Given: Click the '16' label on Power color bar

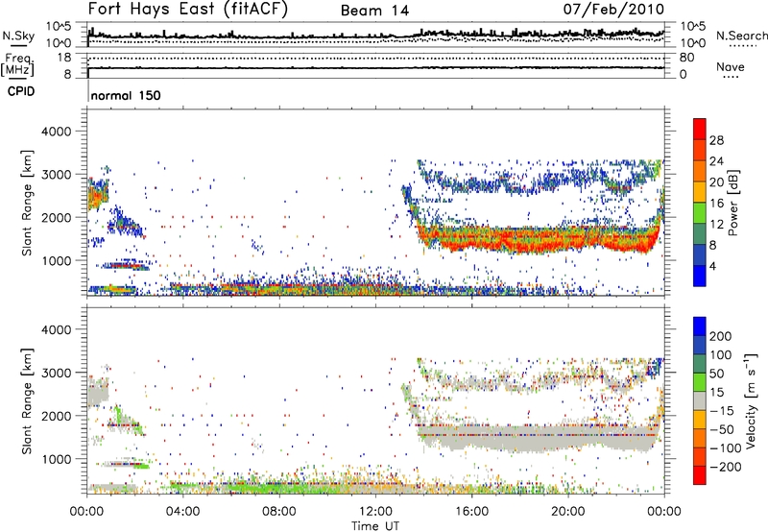Looking at the screenshot, I should click(x=716, y=204).
